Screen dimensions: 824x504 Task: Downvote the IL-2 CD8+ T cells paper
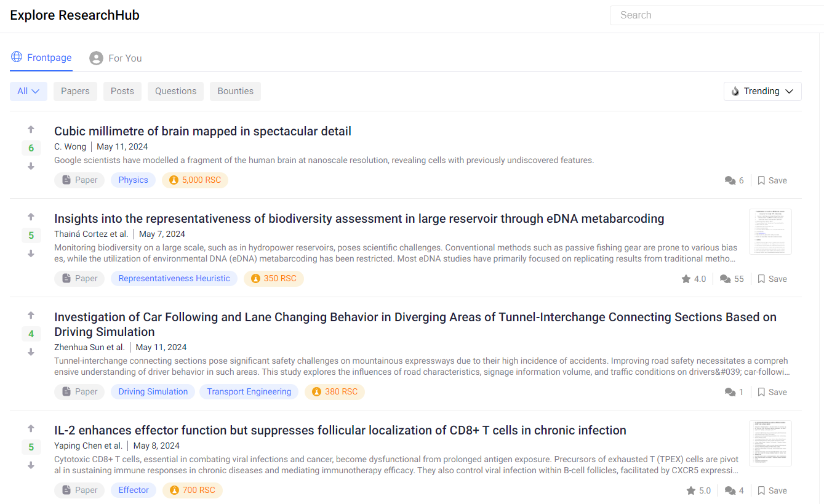31,465
